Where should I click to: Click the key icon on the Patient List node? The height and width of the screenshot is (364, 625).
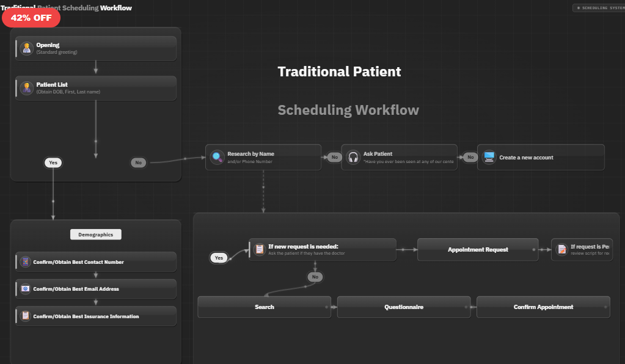[x=26, y=88]
